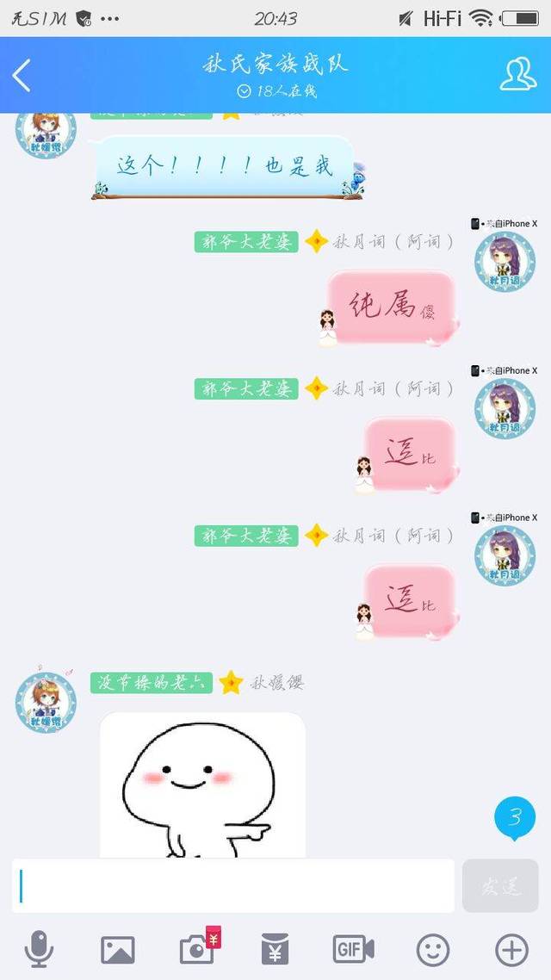
Task: Tap 秋媛馆 avatar beside the sticker message
Action: (x=46, y=702)
